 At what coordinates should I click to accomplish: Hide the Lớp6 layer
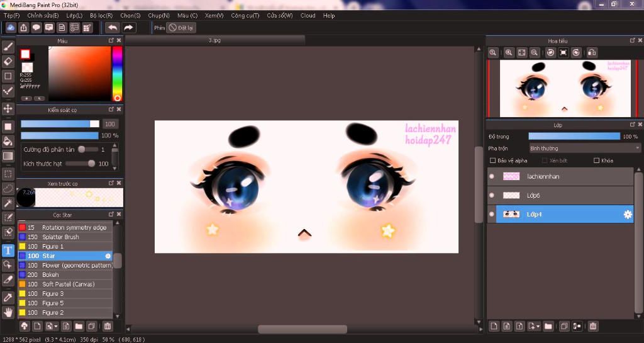coord(492,196)
